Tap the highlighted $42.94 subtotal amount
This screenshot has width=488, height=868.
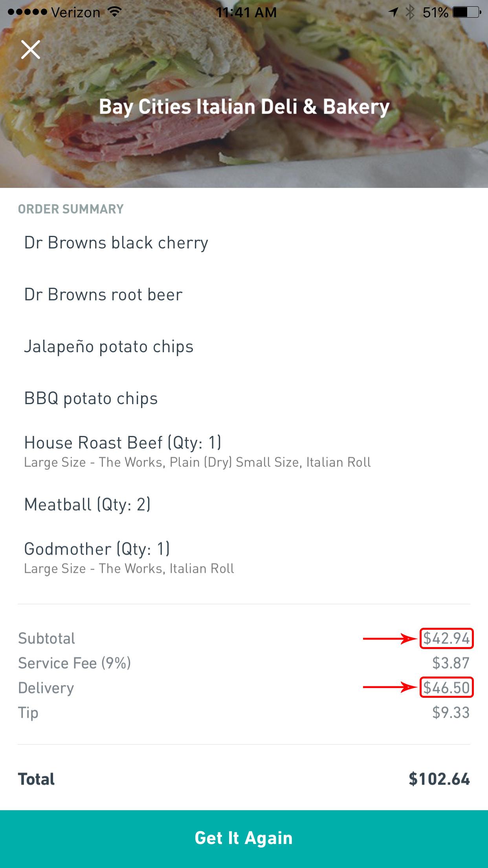click(446, 638)
